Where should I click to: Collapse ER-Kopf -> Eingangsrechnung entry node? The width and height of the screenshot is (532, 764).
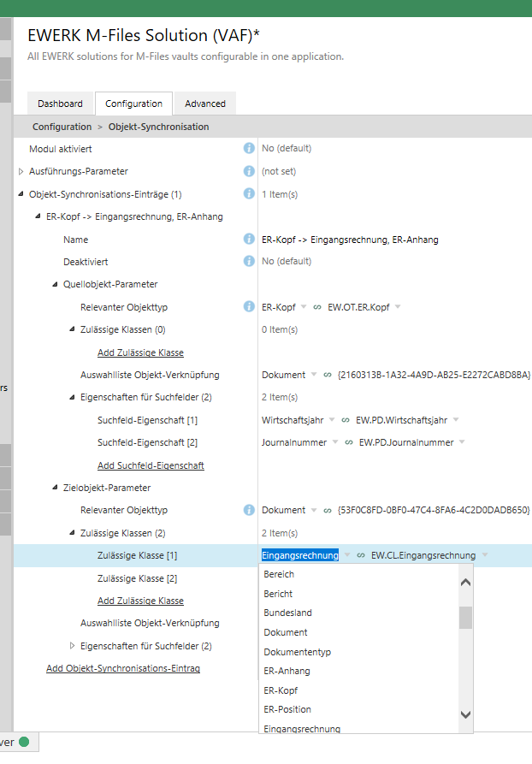[x=38, y=216]
